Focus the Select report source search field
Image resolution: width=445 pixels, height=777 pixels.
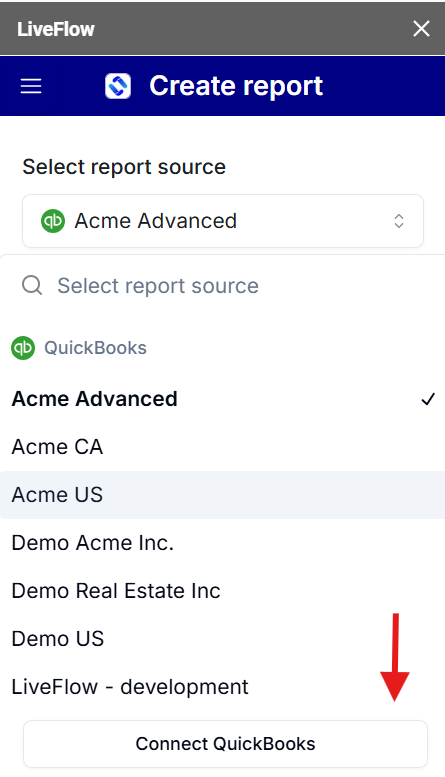coord(222,286)
